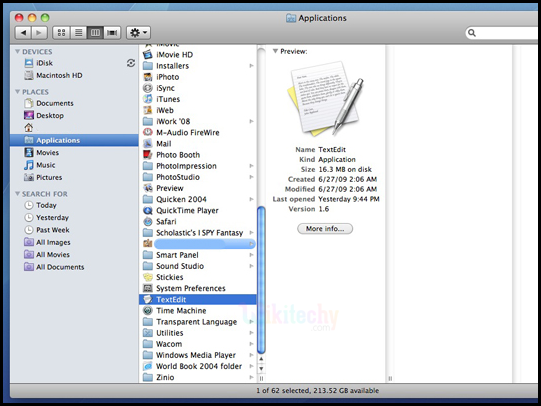Expand the PhotoStudio folder arrow
This screenshot has width=541, height=406.
[252, 177]
